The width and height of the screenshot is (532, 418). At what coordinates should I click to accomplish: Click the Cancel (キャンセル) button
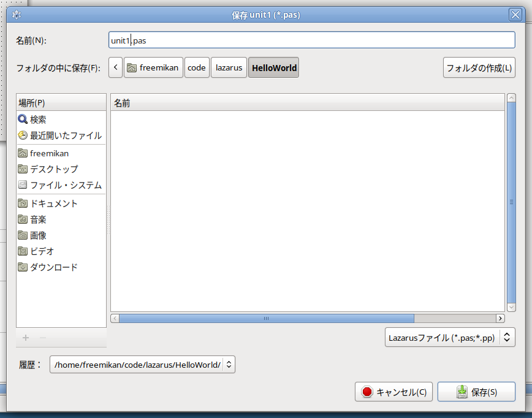click(x=395, y=392)
